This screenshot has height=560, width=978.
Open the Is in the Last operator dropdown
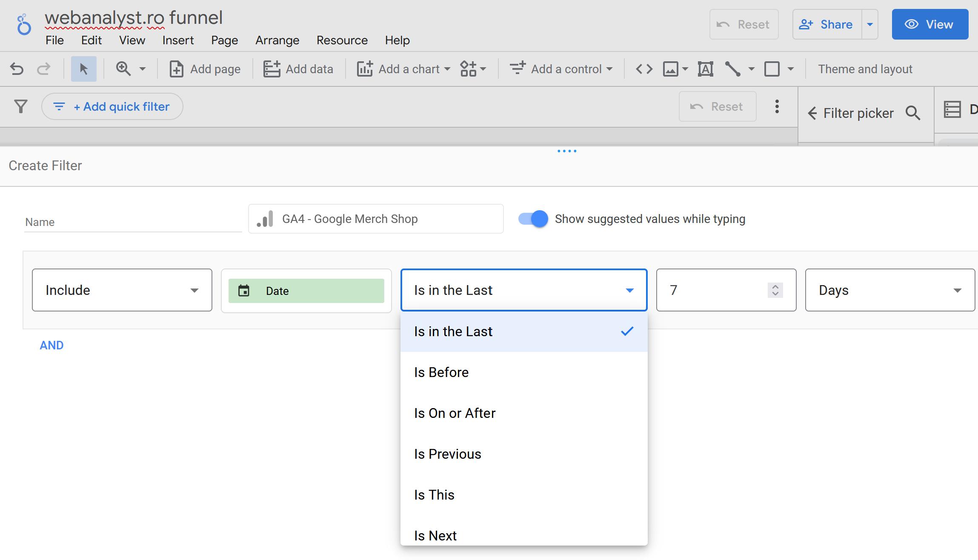524,290
